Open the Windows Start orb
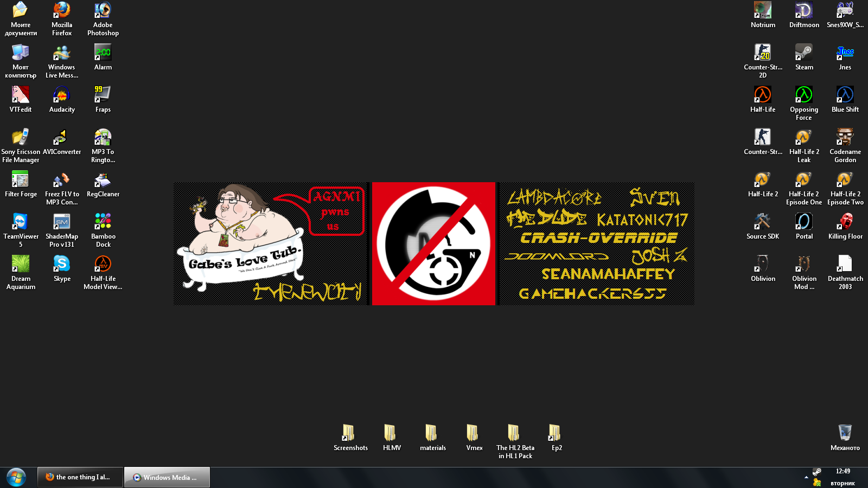The height and width of the screenshot is (488, 868). (16, 477)
